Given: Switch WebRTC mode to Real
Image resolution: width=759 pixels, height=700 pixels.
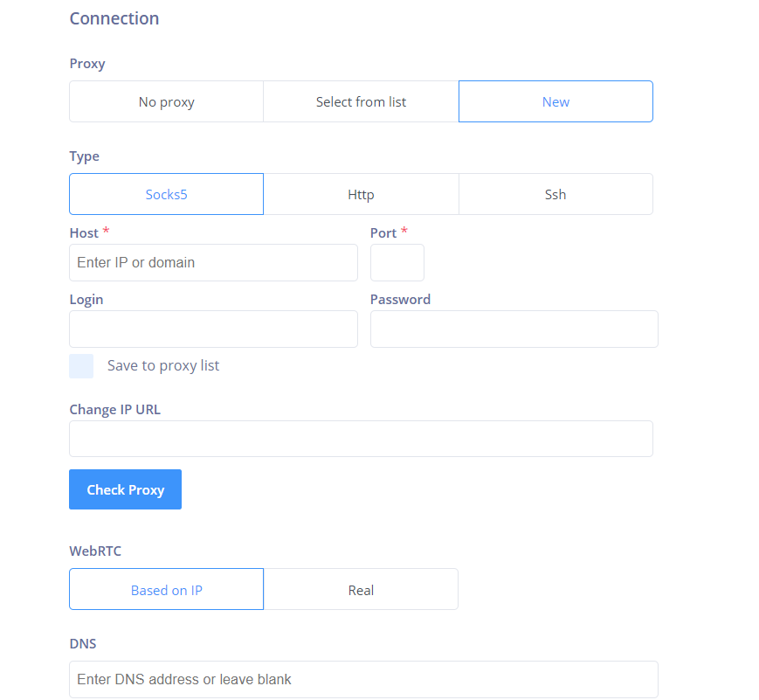Looking at the screenshot, I should pos(361,590).
